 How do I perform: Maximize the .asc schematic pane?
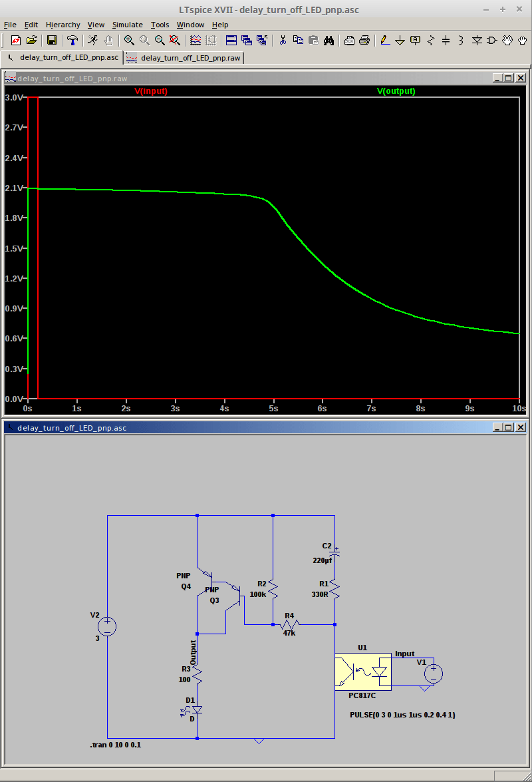pos(509,427)
